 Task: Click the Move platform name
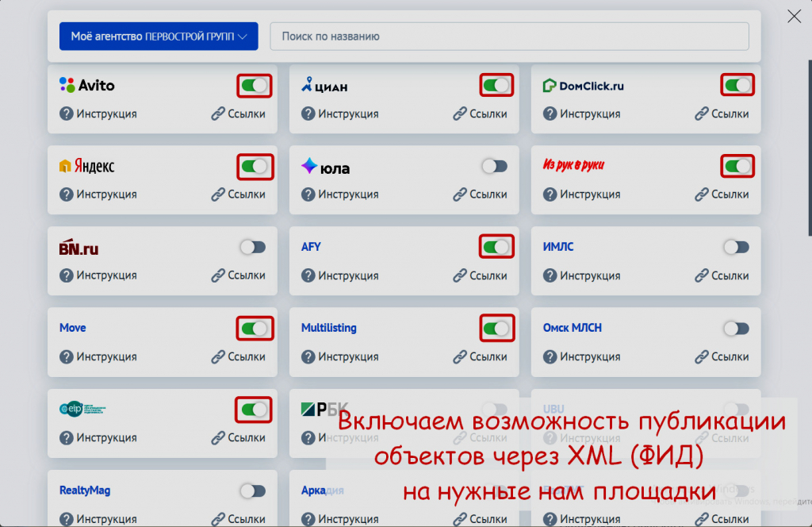coord(72,328)
